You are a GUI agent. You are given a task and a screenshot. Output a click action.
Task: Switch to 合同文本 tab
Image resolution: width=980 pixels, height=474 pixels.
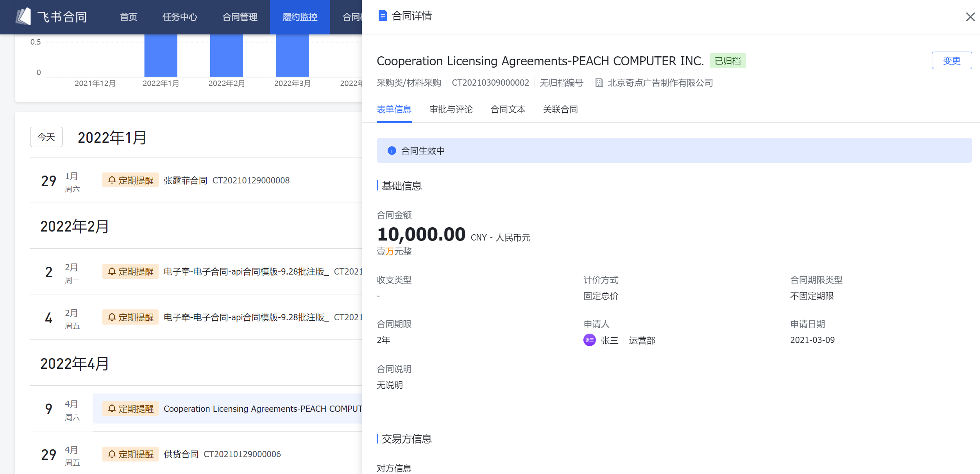click(x=508, y=110)
